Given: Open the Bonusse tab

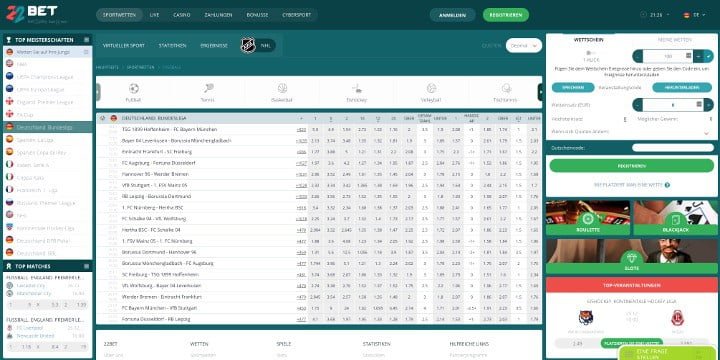Looking at the screenshot, I should point(257,15).
